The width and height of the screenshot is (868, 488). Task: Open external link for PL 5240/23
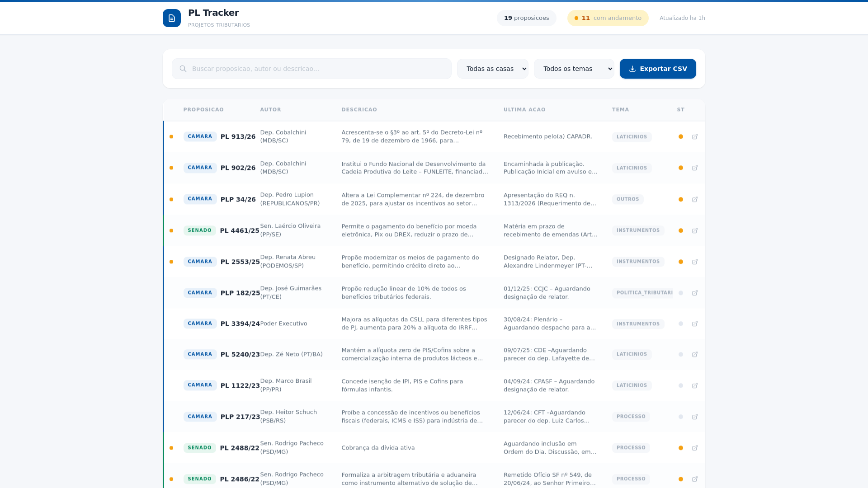tap(695, 354)
